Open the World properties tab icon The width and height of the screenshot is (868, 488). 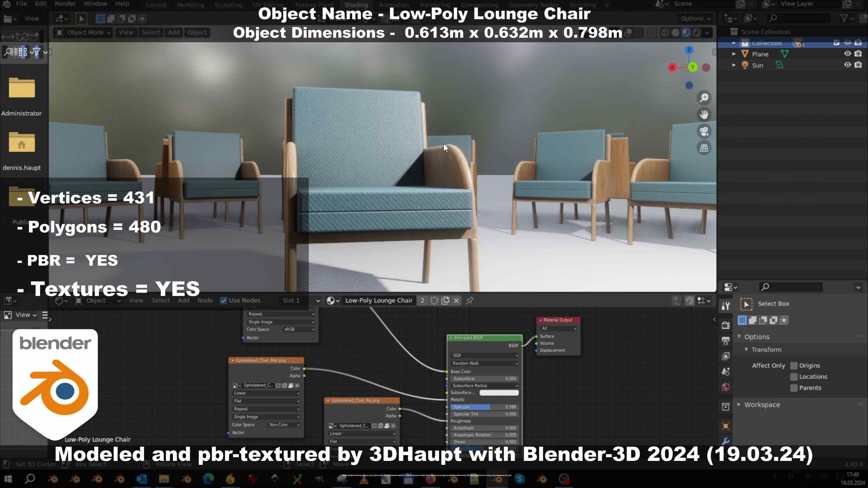[x=725, y=387]
